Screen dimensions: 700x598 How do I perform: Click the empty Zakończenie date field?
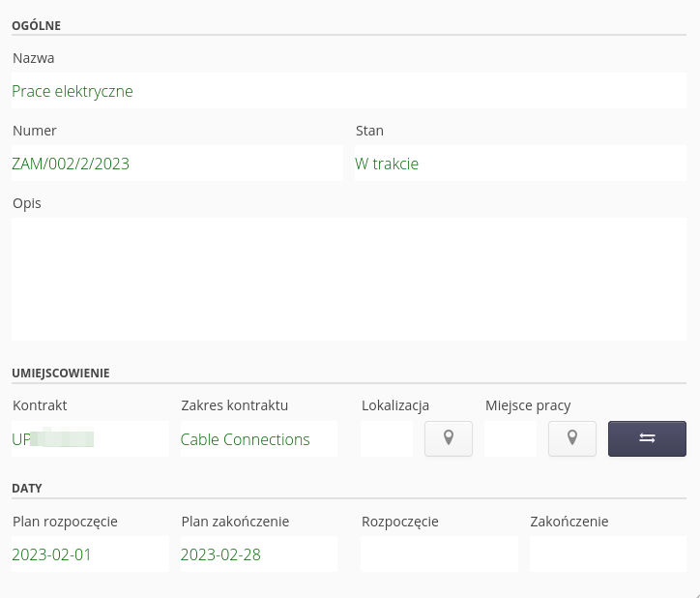click(608, 554)
